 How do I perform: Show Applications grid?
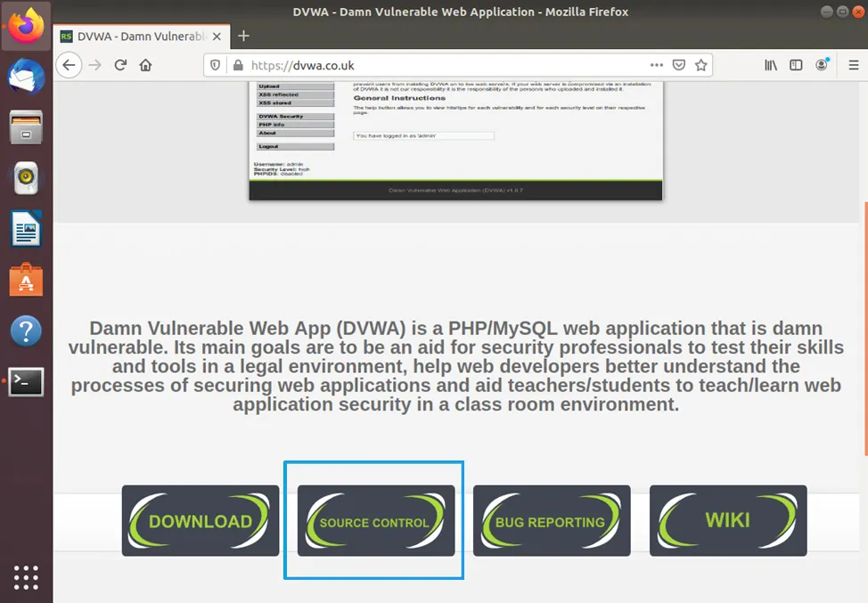(26, 577)
